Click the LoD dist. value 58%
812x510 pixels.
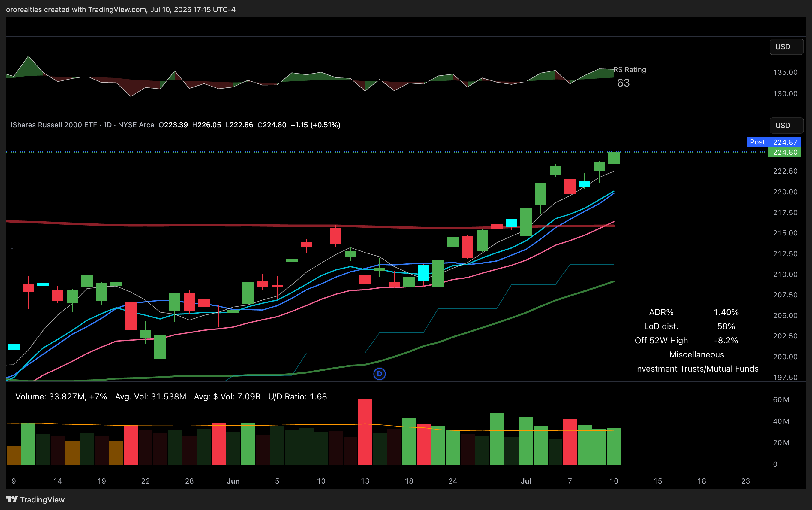click(x=726, y=326)
